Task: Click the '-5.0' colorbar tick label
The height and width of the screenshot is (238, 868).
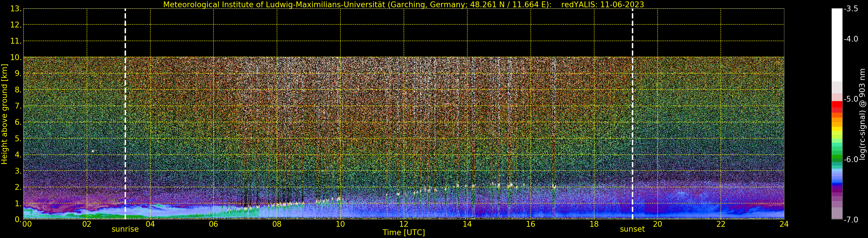Action: coord(851,99)
